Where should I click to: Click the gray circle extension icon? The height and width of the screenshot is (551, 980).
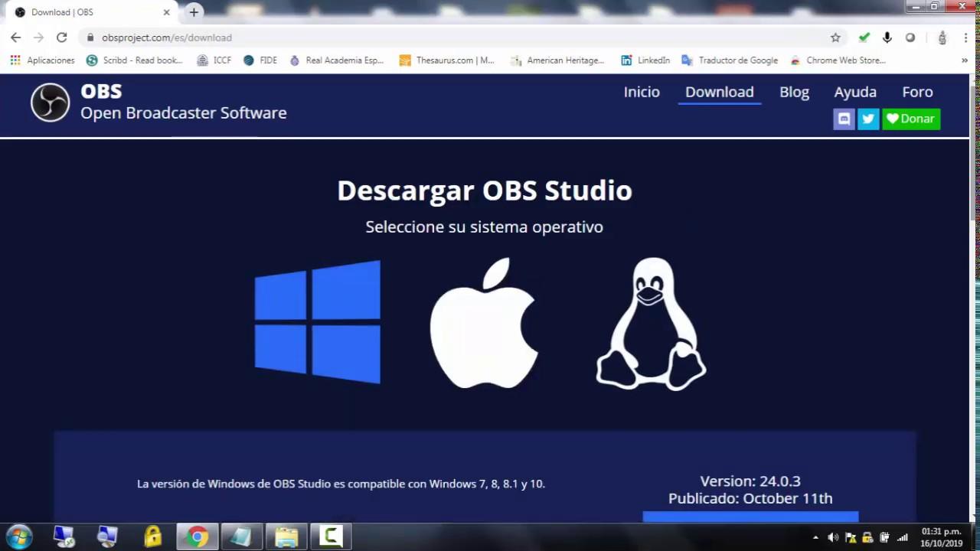(x=910, y=37)
